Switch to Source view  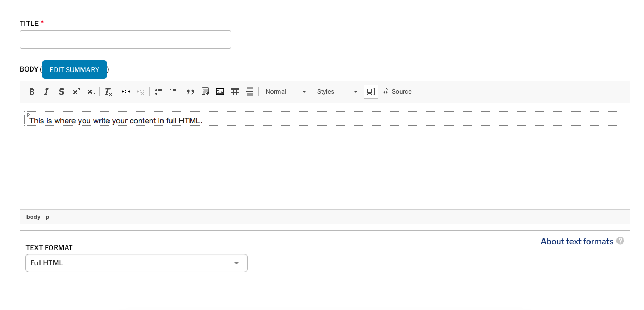tap(397, 92)
